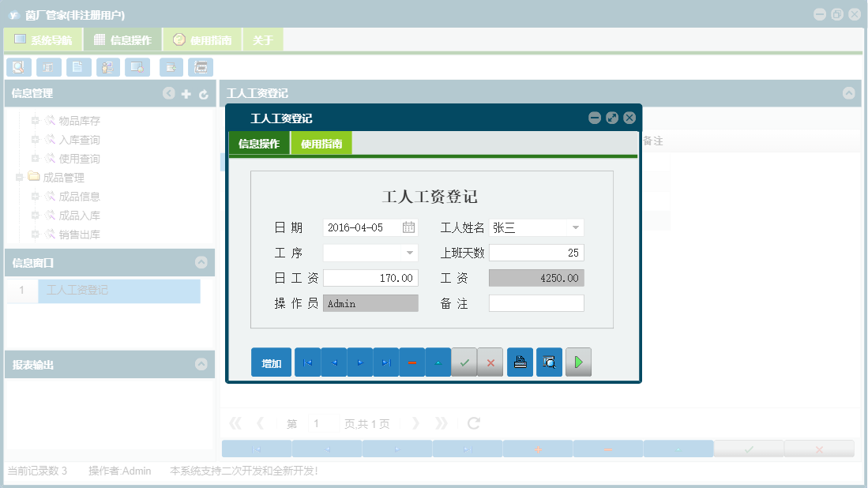Open the 工序 dropdown list
Image resolution: width=868 pixels, height=488 pixels.
410,252
